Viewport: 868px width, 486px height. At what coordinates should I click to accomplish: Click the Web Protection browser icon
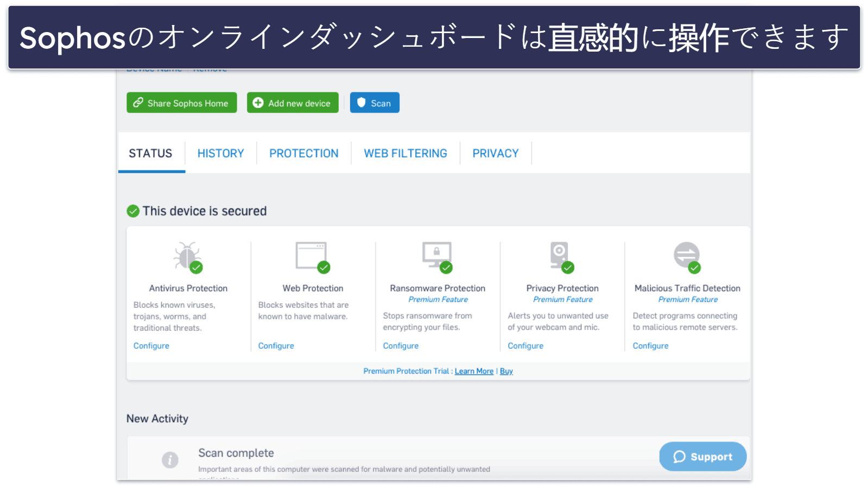tap(312, 256)
